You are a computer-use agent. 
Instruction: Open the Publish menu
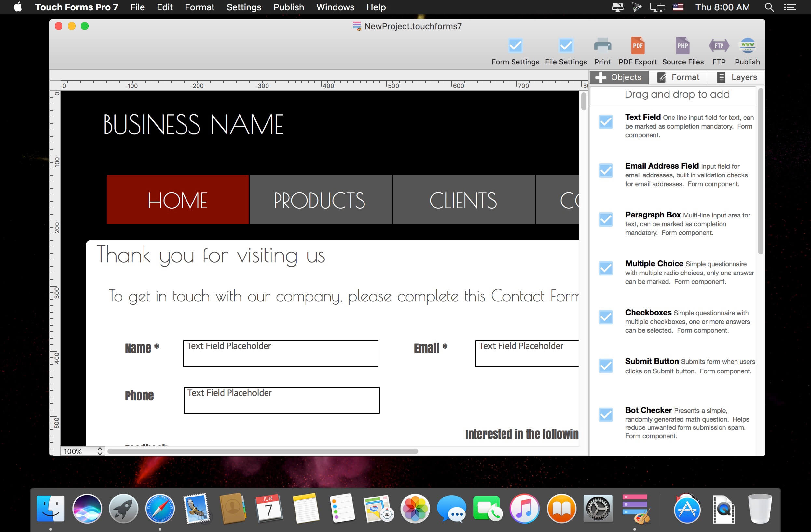coord(288,7)
